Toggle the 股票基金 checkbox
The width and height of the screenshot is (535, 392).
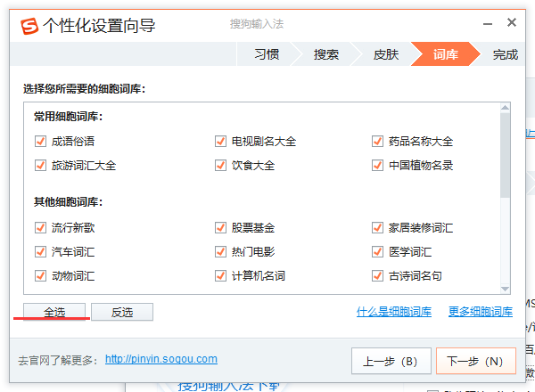click(220, 227)
